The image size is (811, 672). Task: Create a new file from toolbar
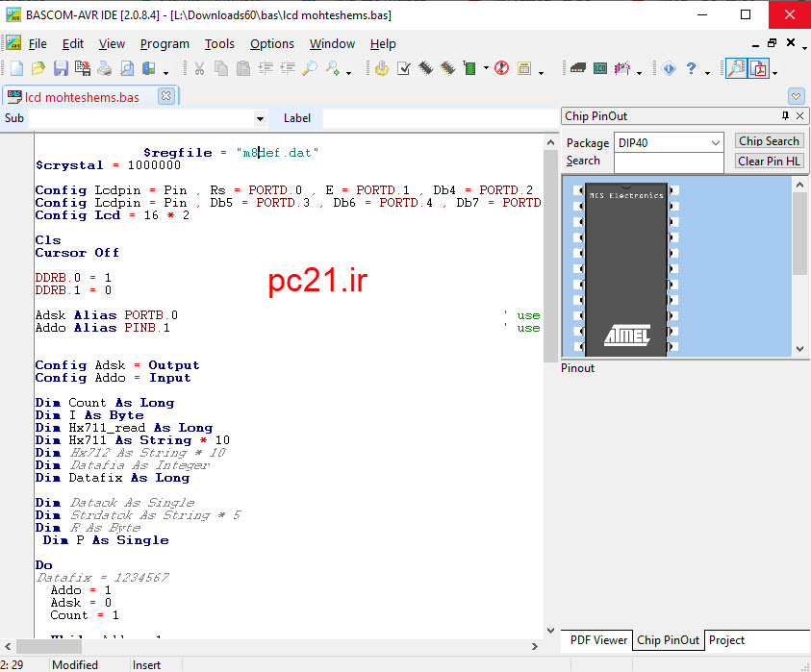[16, 68]
